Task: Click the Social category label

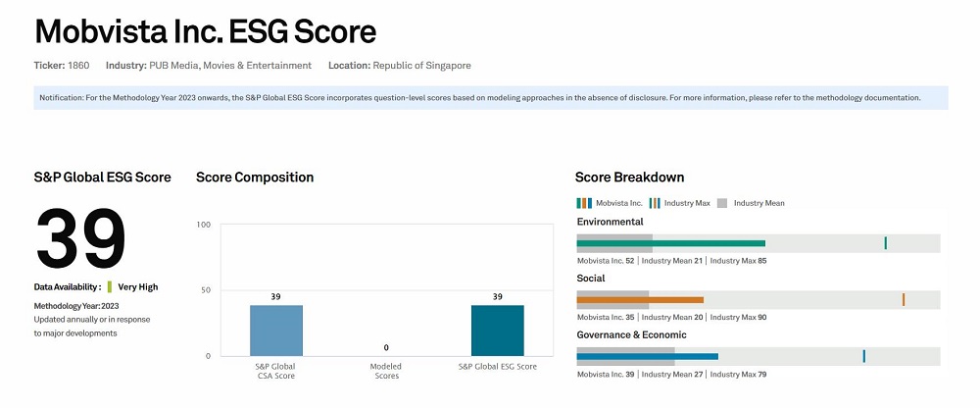Action: coord(591,278)
